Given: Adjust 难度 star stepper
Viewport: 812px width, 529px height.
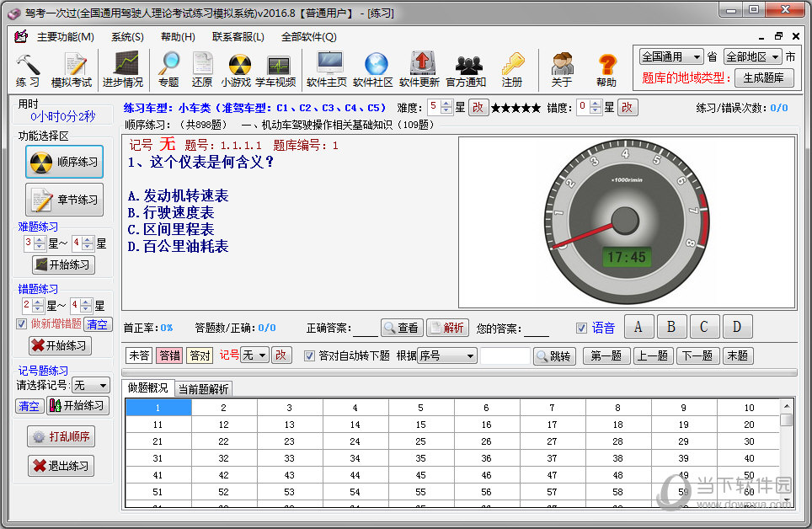Looking at the screenshot, I should click(x=446, y=107).
